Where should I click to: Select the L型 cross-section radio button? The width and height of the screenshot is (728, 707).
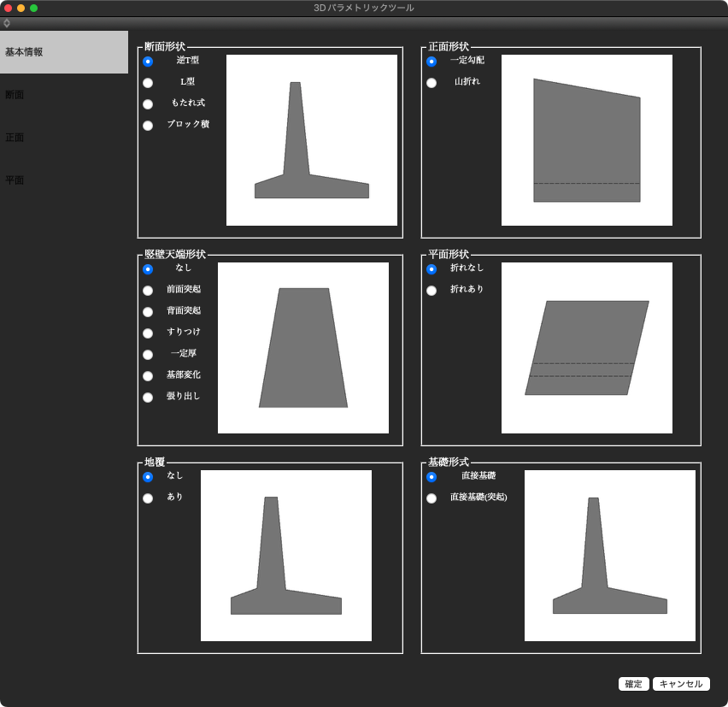148,83
